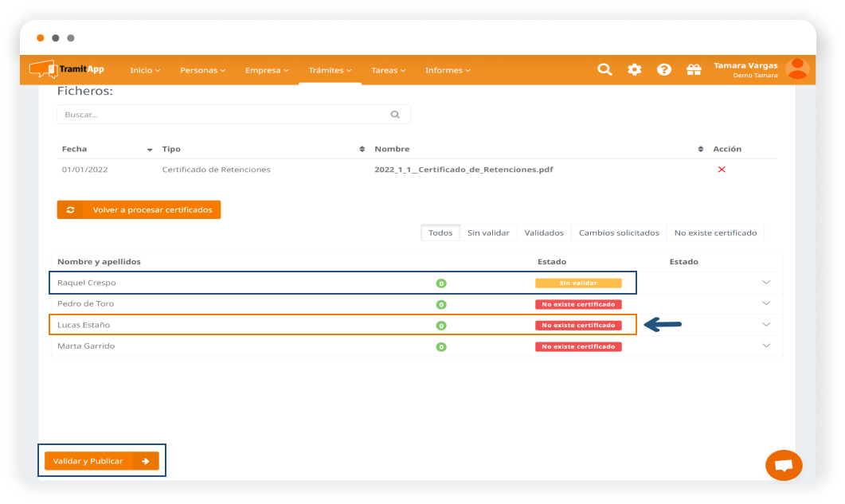Screen dimensions: 845x504
Task: Expand Raquel Crespo row chevron
Action: (766, 283)
